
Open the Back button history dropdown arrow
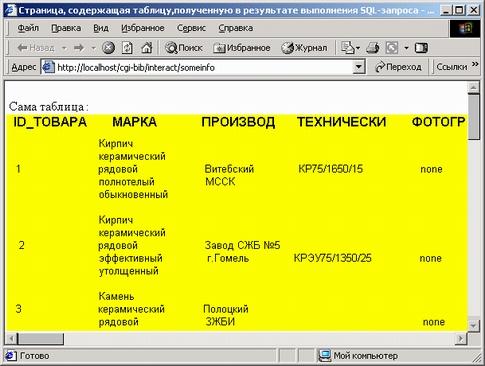tap(64, 48)
